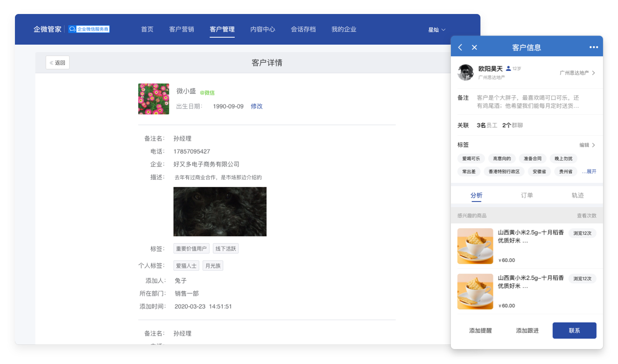This screenshot has height=364, width=618.
Task: Click the 客户详情 page title
Action: [x=267, y=63]
